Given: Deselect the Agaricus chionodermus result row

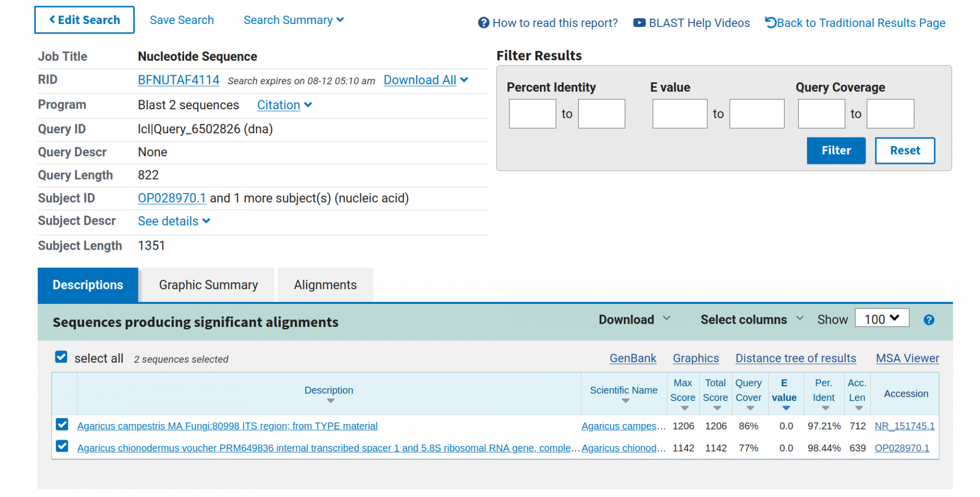Looking at the screenshot, I should pyautogui.click(x=62, y=446).
